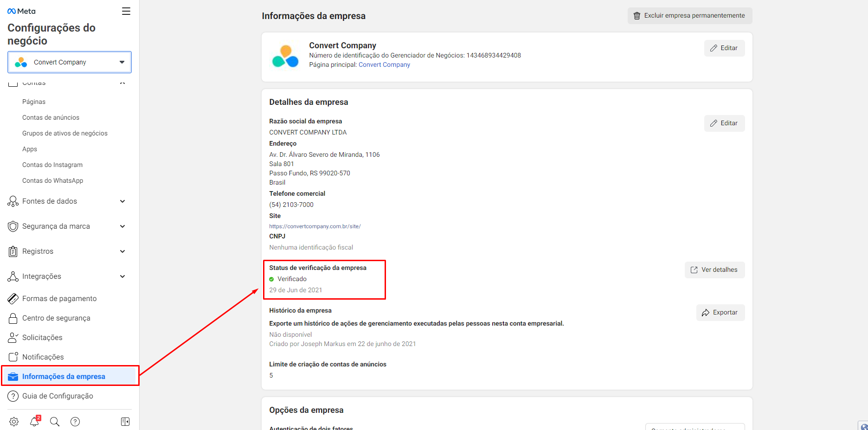Select Grupos de ativos de negócios
Screen dimensions: 868x430
point(65,133)
